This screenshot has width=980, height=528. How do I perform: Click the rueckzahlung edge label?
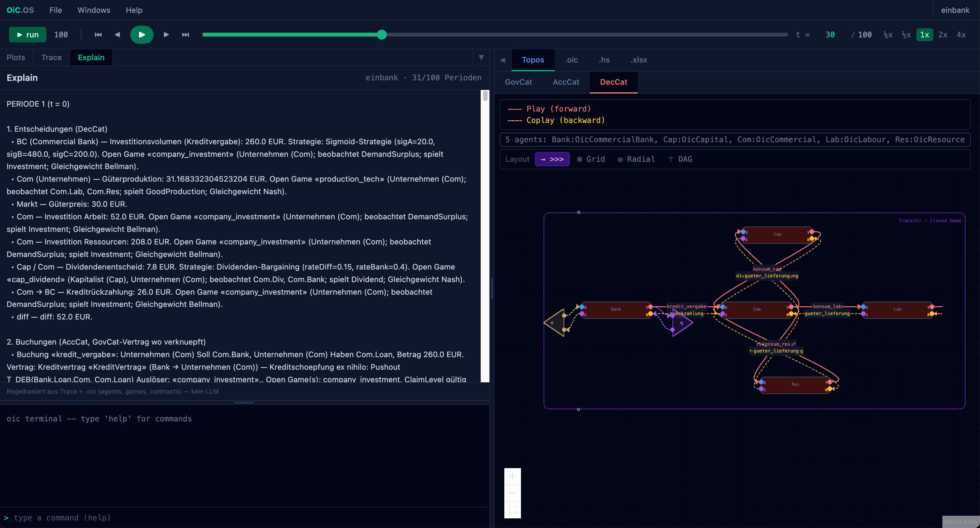[686, 313]
